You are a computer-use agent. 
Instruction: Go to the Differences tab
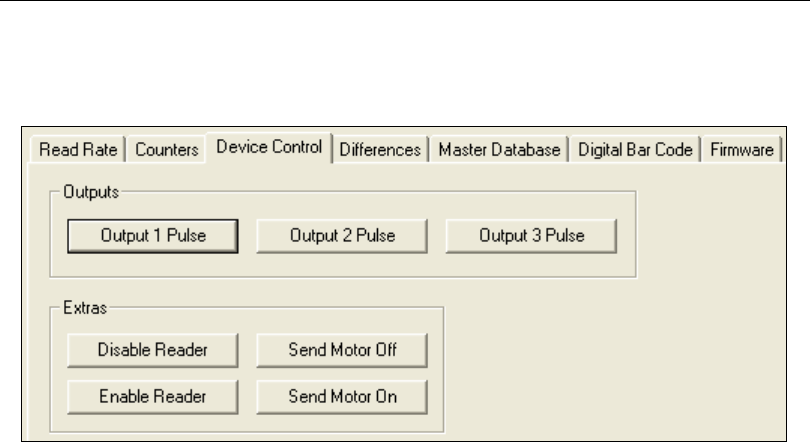pos(379,150)
